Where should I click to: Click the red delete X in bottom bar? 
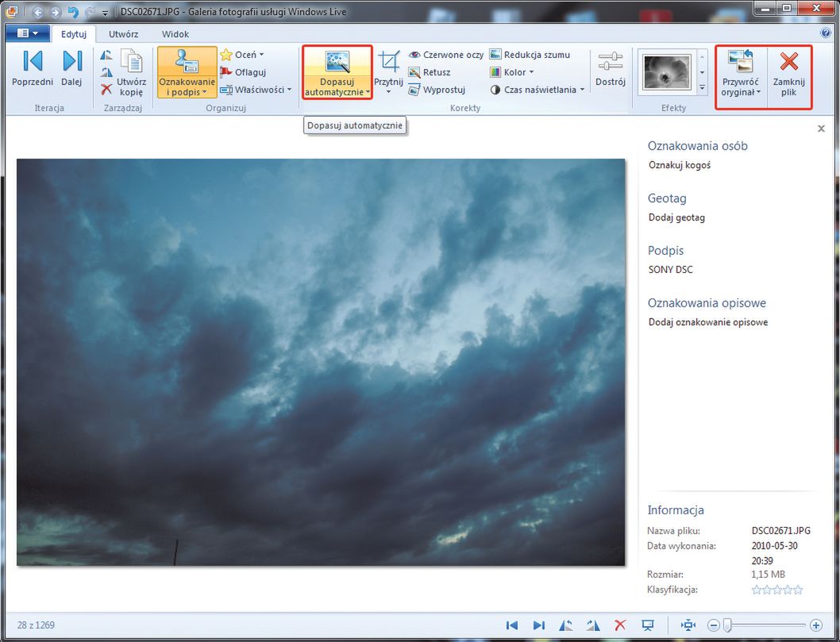[x=621, y=625]
